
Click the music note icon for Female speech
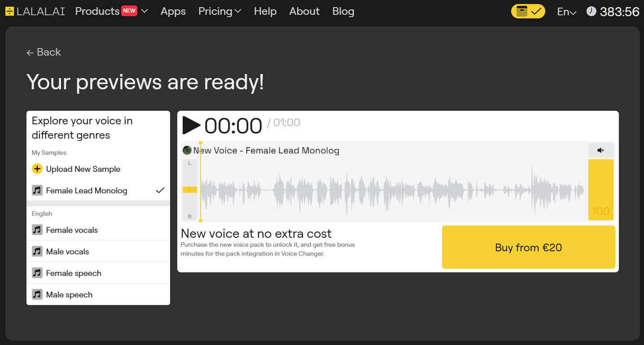pyautogui.click(x=37, y=273)
